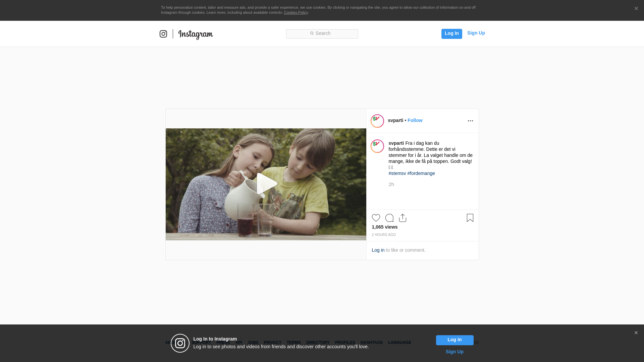The height and width of the screenshot is (362, 644).
Task: Open the header Sign Up link
Action: click(x=476, y=33)
